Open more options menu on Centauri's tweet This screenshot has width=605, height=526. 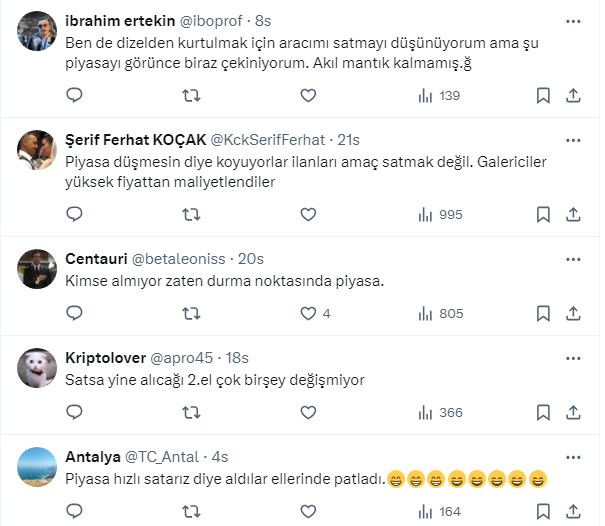click(x=573, y=258)
